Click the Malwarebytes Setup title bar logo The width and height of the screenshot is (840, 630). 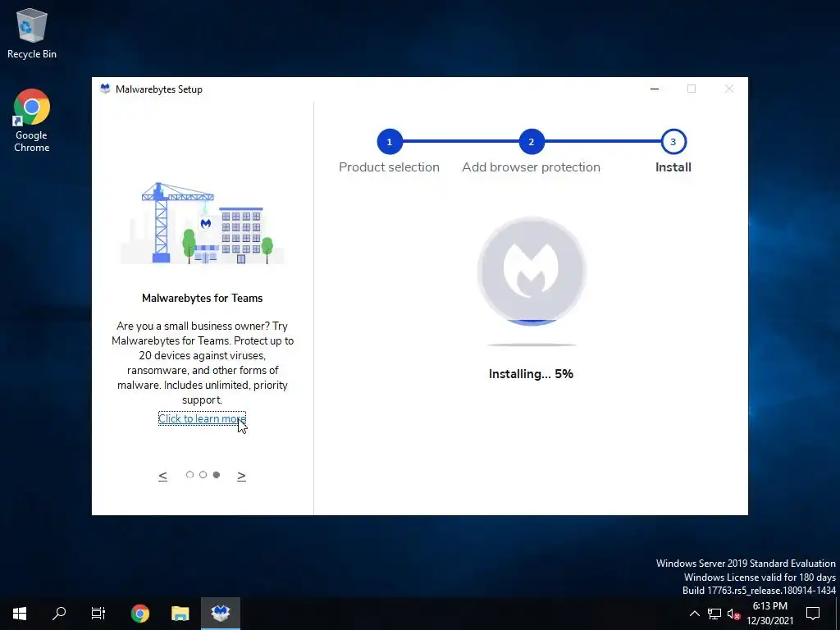(x=105, y=89)
